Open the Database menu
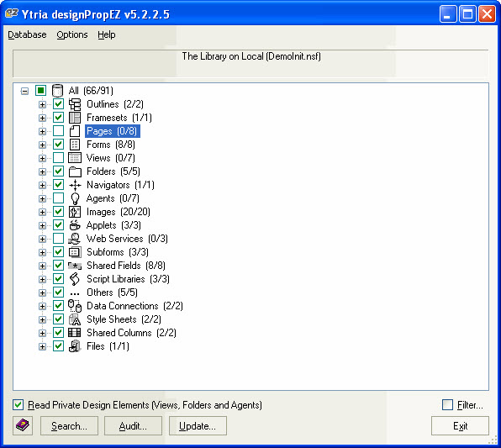 tap(27, 34)
